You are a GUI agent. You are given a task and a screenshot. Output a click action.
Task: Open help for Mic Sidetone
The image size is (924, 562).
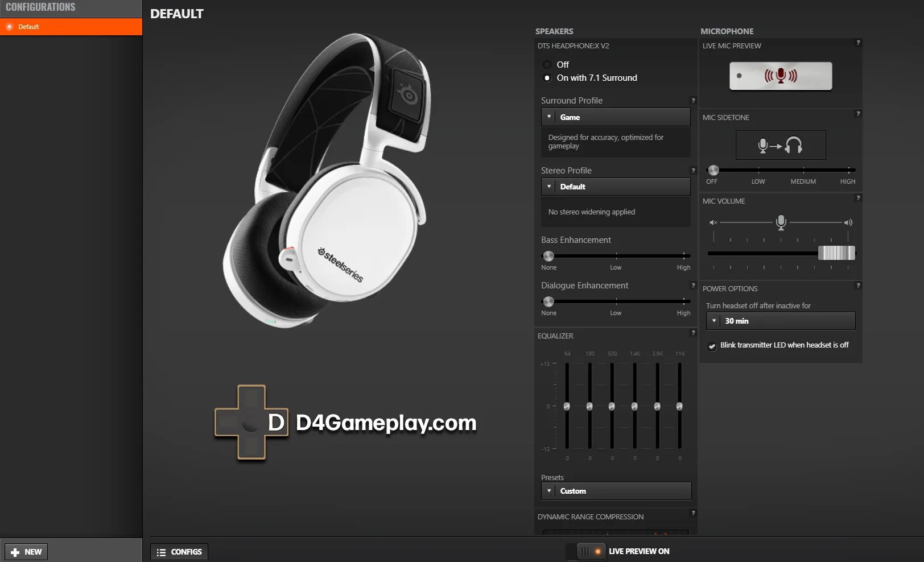858,114
